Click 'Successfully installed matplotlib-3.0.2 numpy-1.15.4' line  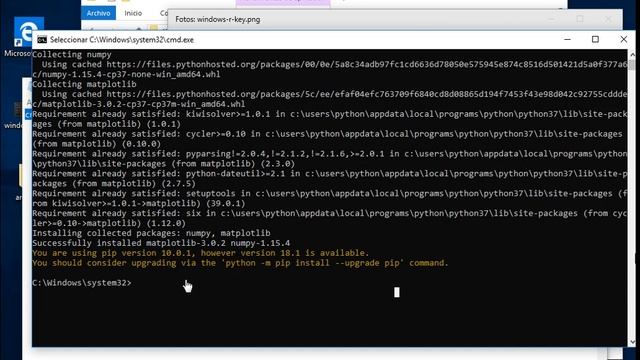click(x=161, y=243)
